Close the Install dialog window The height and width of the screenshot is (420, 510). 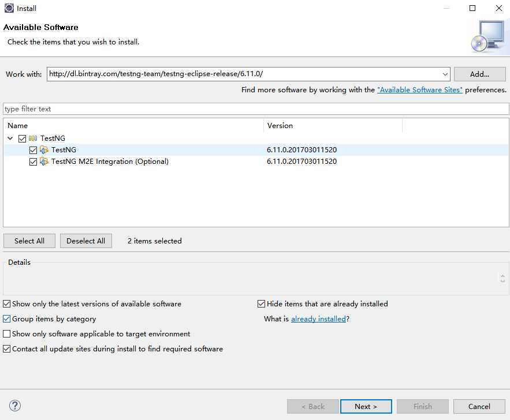pos(498,8)
